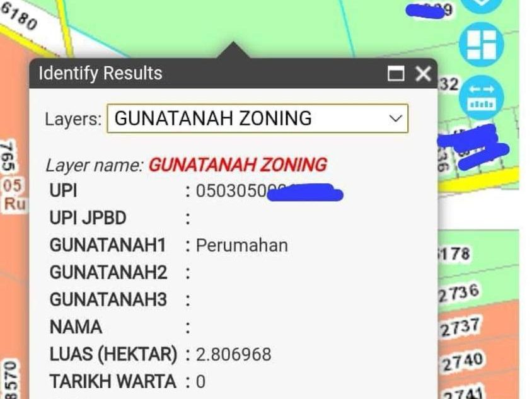Select map parcel labeled 2740
The image size is (532, 399).
[x=463, y=362]
